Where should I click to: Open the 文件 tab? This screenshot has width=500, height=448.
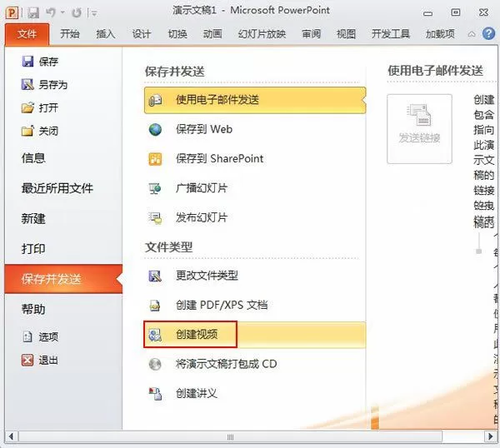click(27, 34)
